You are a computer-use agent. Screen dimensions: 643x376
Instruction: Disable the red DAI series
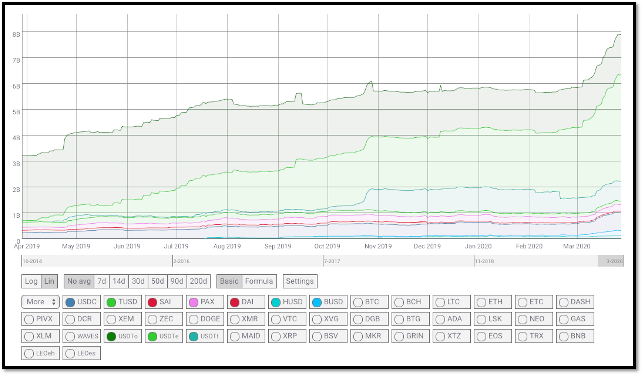pyautogui.click(x=246, y=302)
